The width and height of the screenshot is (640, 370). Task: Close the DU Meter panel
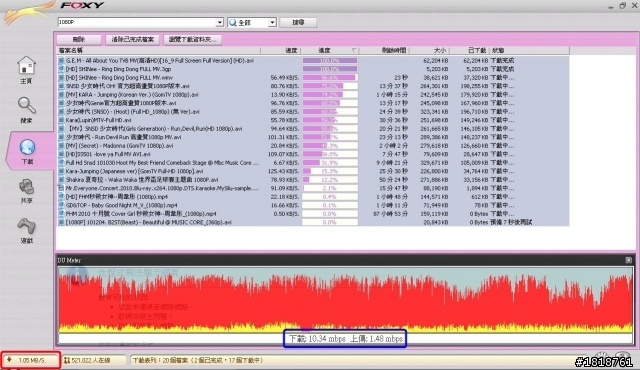click(629, 260)
